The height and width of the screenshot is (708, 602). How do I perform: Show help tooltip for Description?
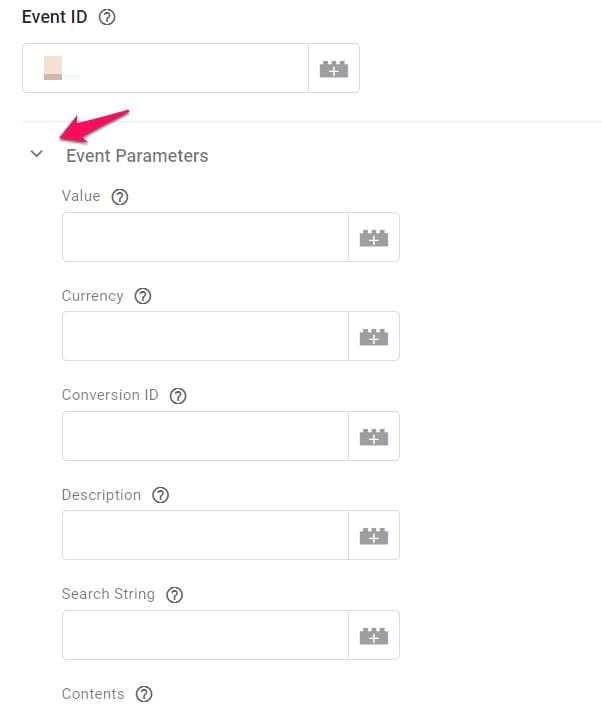(160, 495)
